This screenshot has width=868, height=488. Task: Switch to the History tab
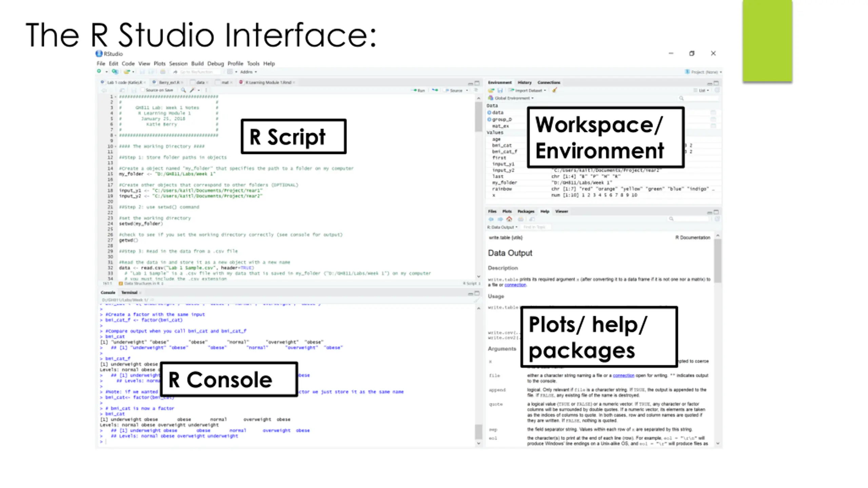pyautogui.click(x=525, y=82)
